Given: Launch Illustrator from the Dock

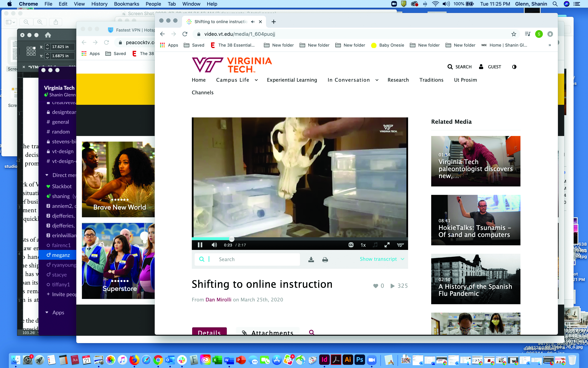Looking at the screenshot, I should tap(348, 360).
